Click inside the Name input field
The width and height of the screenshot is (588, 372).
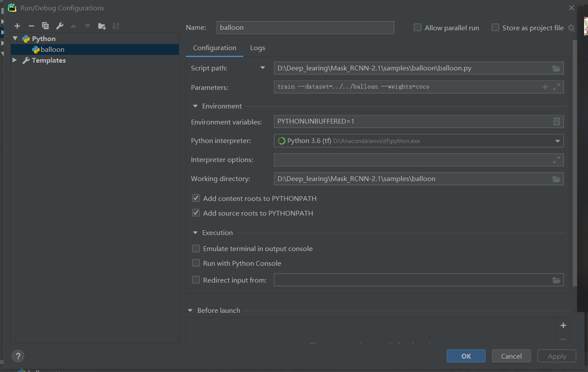305,28
